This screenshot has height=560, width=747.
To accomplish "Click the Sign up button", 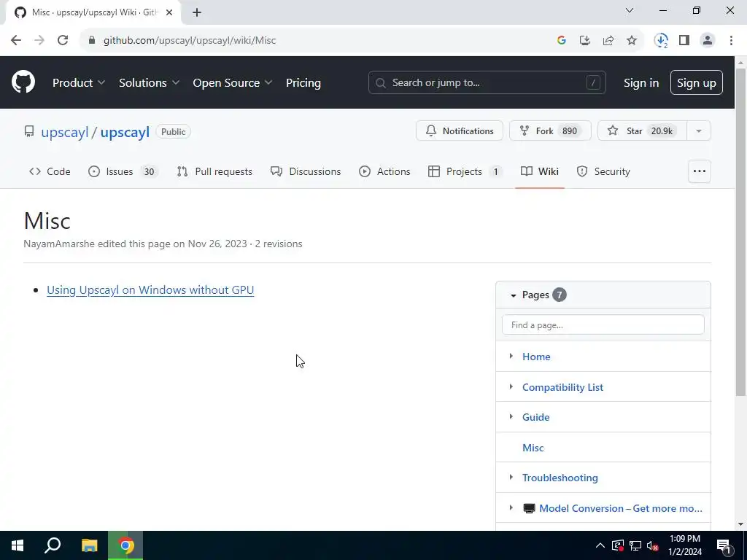I will [x=697, y=83].
